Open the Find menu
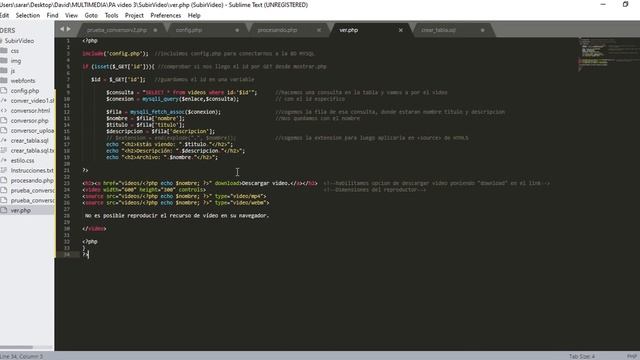Viewport: 640px width, 360px height. pos(52,16)
